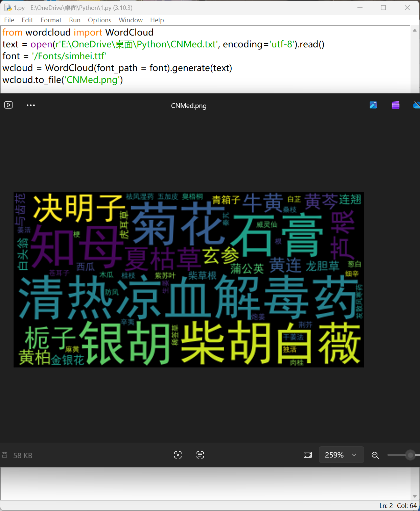Open the Run menu

pyautogui.click(x=75, y=20)
